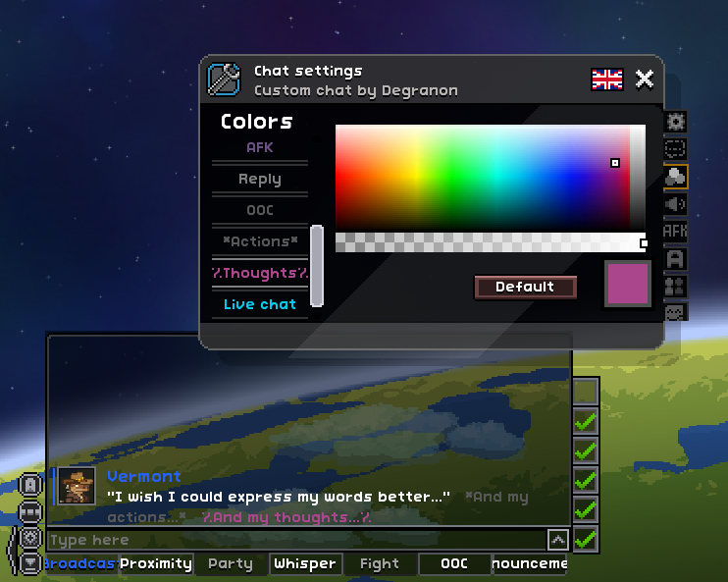This screenshot has height=582, width=728.
Task: Click Vermont's character portrait
Action: (78, 487)
